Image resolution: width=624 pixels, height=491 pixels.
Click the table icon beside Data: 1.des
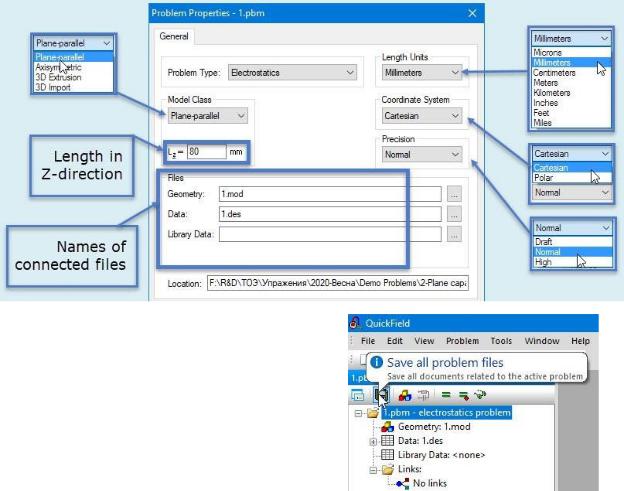point(387,441)
